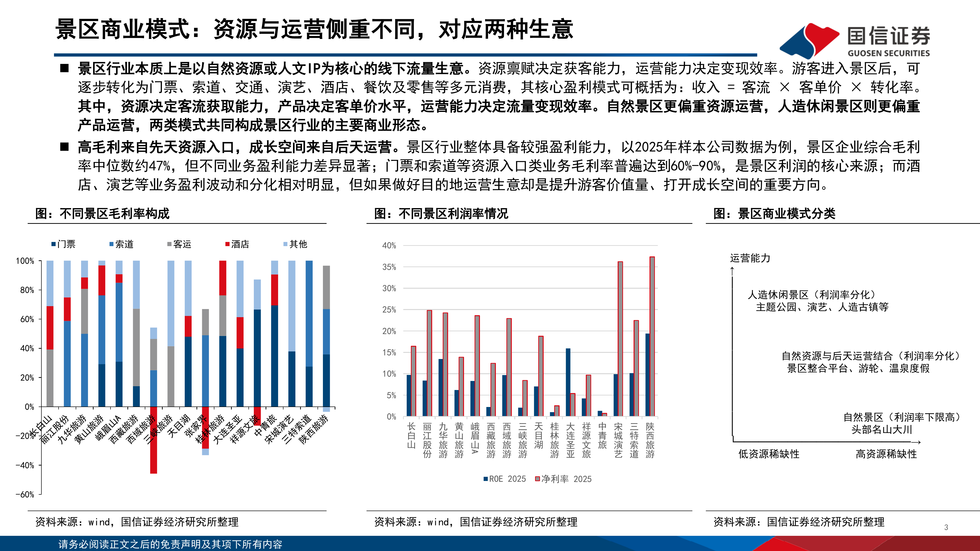
Task: Click the 客运 legend swatch
Action: click(x=169, y=244)
